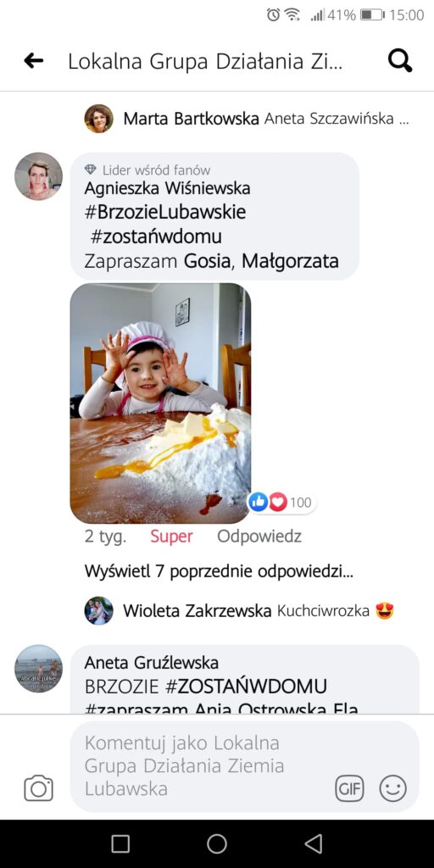This screenshot has width=434, height=868.
Task: Tap the back arrow icon
Action: point(34,61)
